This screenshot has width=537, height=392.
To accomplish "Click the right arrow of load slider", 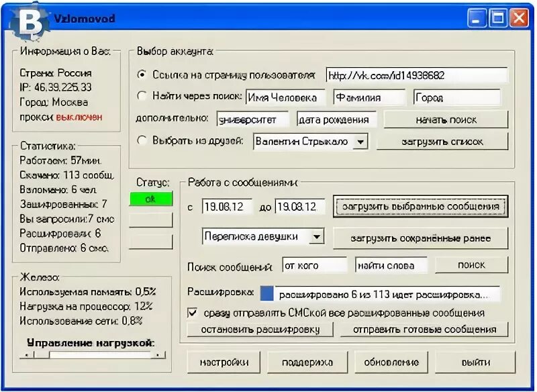I will coord(158,354).
